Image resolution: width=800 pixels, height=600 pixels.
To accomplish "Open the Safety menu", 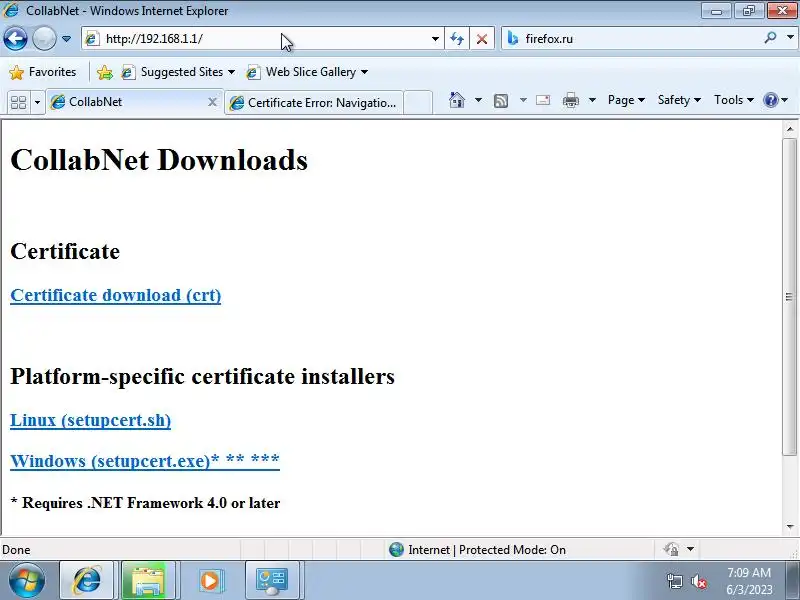I will 679,100.
